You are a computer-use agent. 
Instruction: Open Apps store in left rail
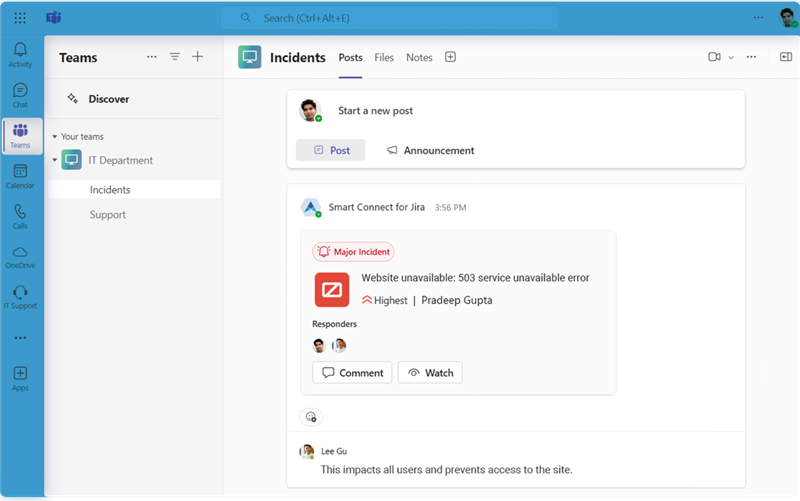coord(20,379)
